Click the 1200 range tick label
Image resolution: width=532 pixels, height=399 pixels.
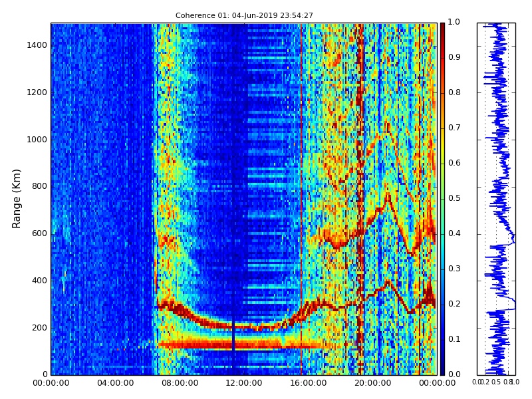click(x=37, y=92)
